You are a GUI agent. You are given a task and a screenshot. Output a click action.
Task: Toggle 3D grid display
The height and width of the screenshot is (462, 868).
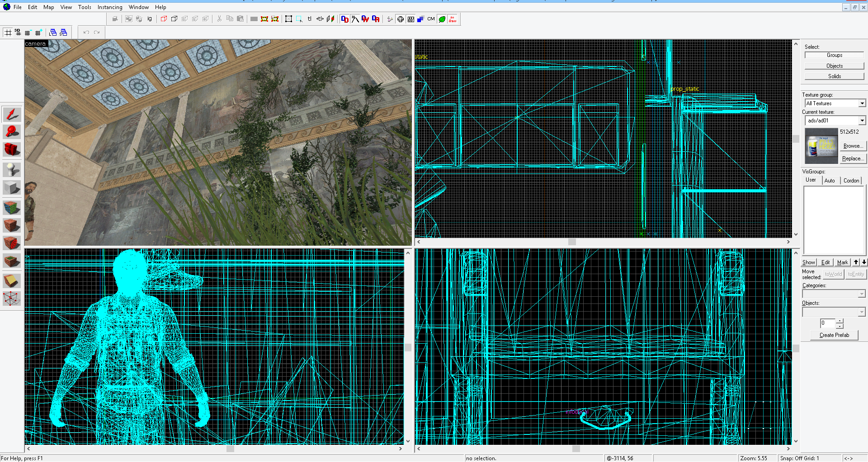coord(18,33)
